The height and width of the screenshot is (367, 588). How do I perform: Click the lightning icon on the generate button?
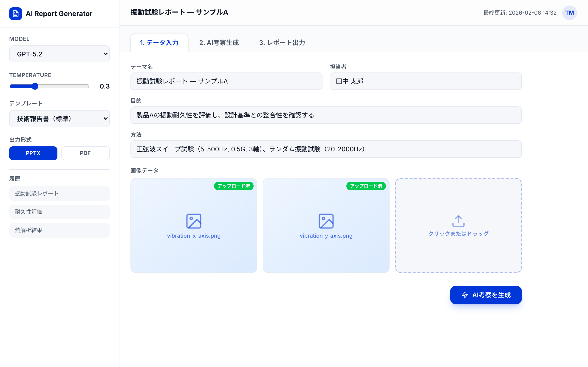click(x=464, y=295)
